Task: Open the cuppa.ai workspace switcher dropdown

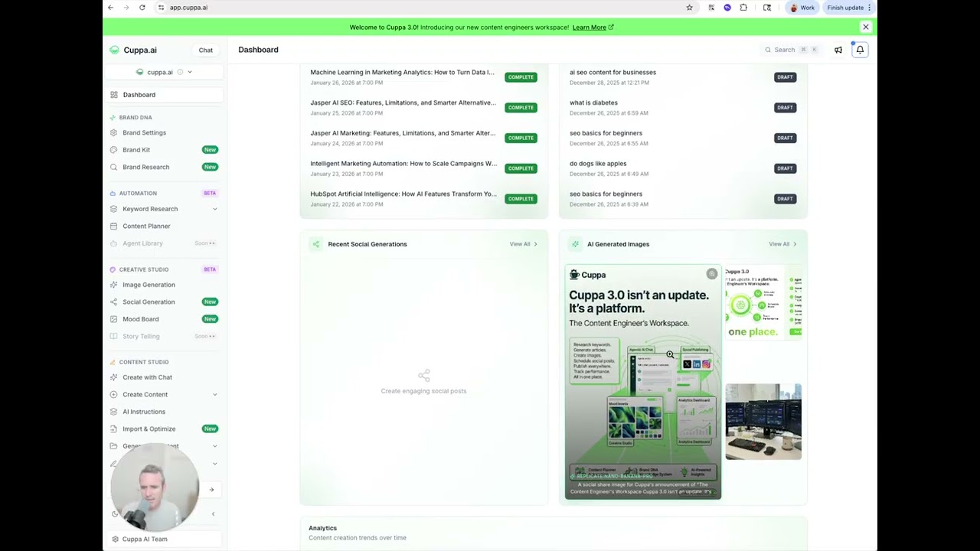Action: (x=164, y=72)
